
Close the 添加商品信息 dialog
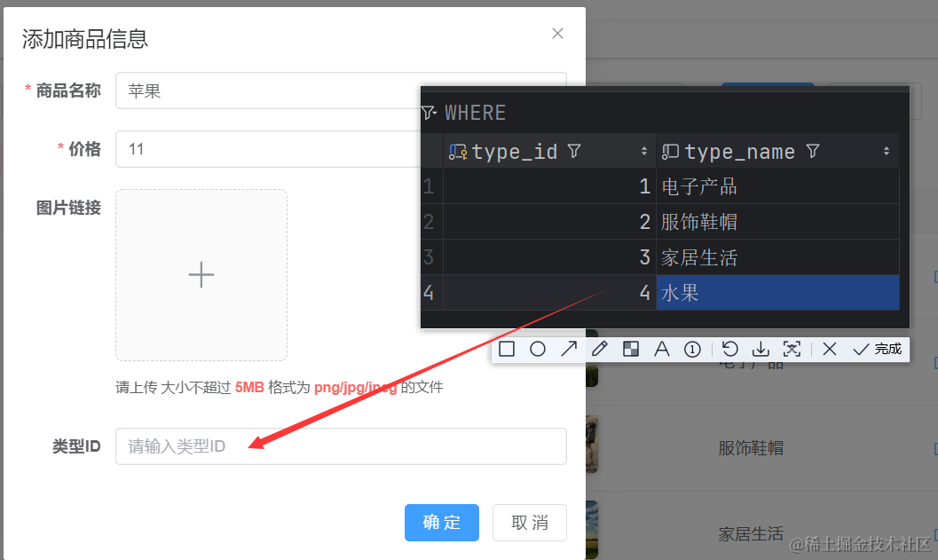point(557,34)
